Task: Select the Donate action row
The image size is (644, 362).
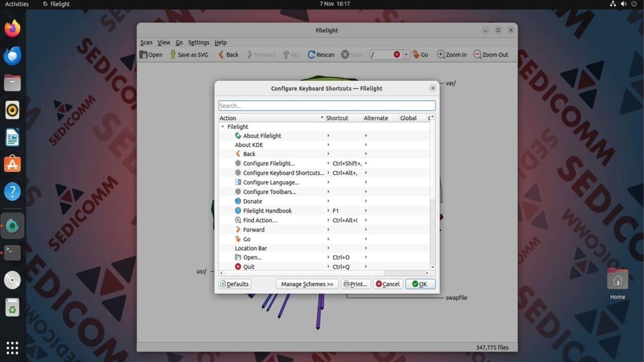Action: [x=324, y=201]
